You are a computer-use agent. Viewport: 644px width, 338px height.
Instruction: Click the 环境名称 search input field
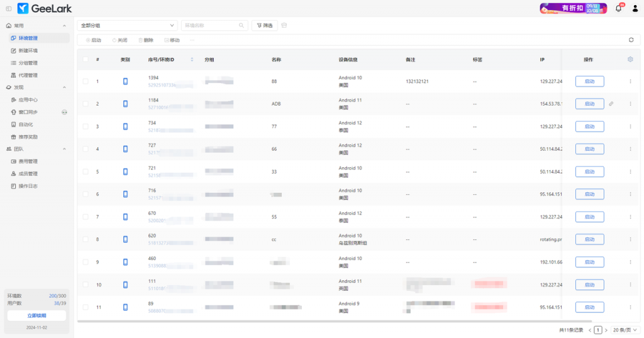tap(211, 25)
